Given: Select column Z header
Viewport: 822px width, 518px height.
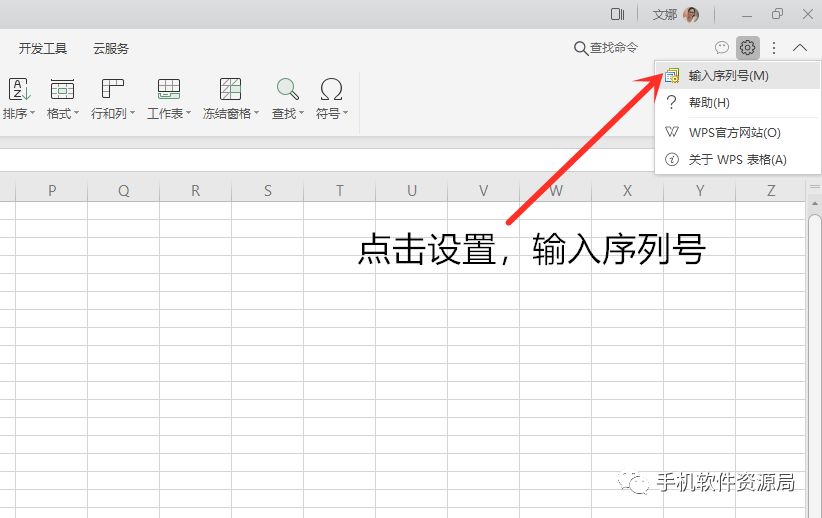Looking at the screenshot, I should pyautogui.click(x=771, y=191).
